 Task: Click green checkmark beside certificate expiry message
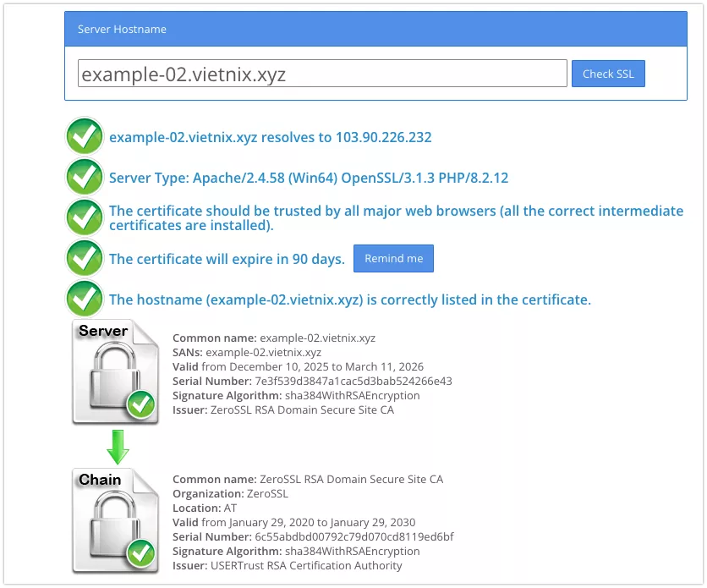click(x=85, y=259)
